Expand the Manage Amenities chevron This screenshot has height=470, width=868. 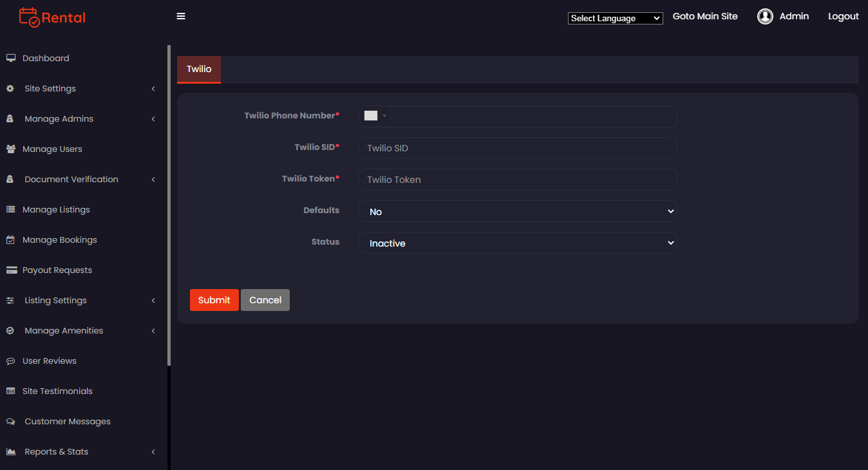[x=153, y=331]
